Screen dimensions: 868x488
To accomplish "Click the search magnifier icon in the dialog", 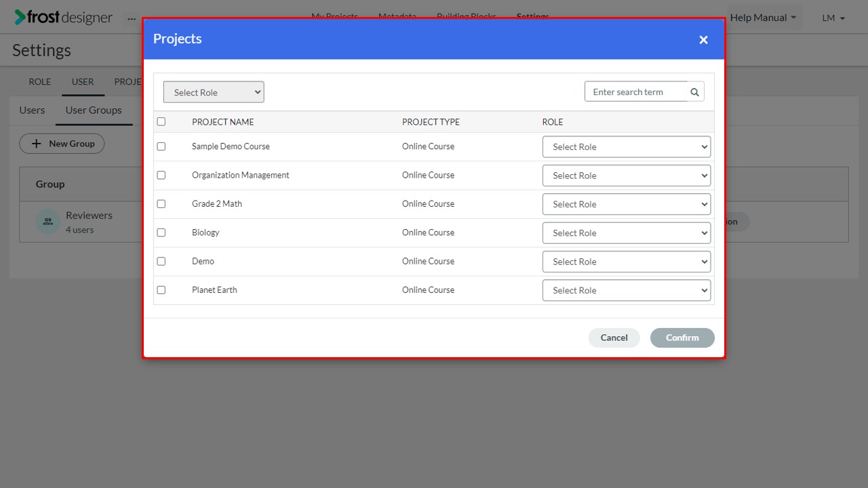I will tap(694, 92).
